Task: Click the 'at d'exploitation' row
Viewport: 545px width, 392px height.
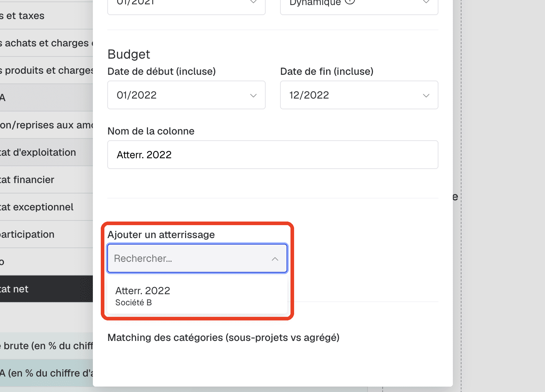Action: coord(46,152)
